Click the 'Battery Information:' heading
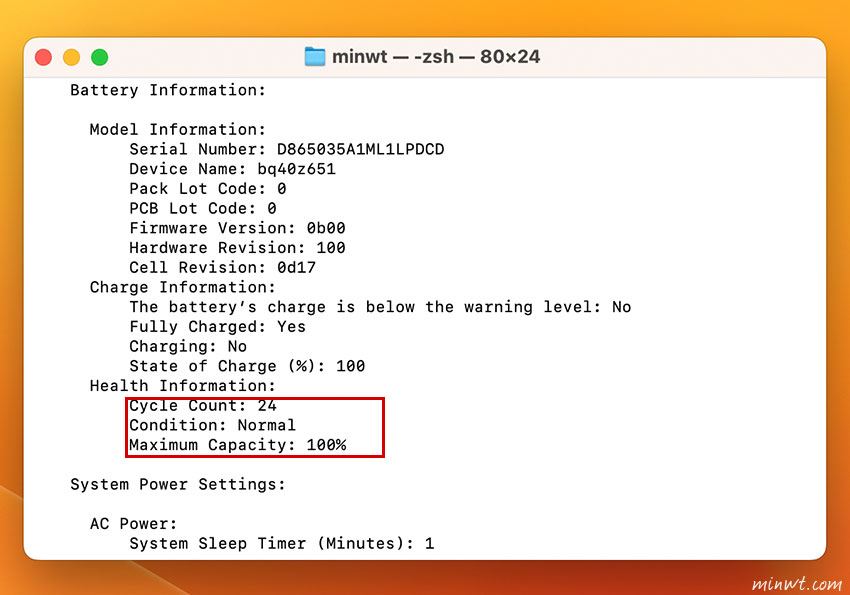This screenshot has width=850, height=595. pos(168,90)
